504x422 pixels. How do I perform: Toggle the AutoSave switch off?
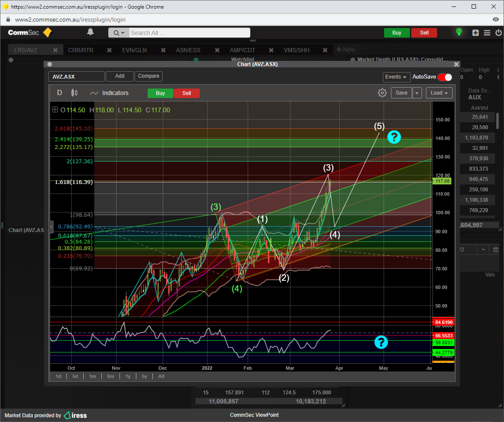pyautogui.click(x=444, y=77)
